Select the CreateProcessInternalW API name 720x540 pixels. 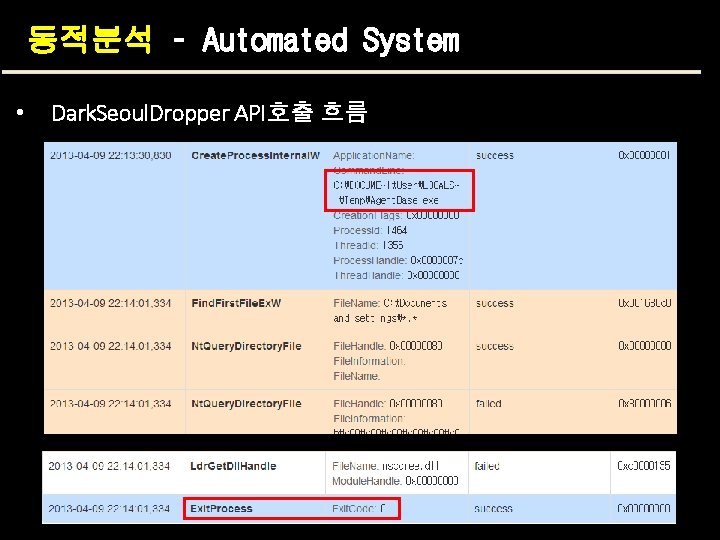pyautogui.click(x=255, y=155)
